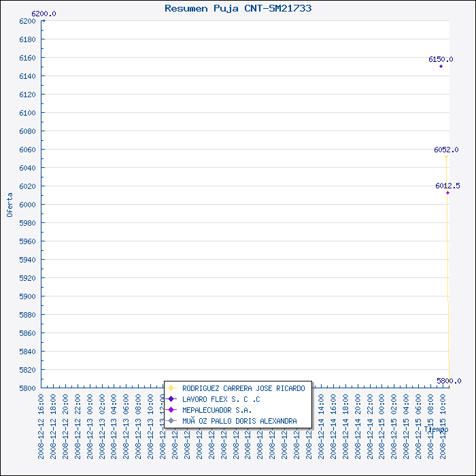Select the LAVORO FLEX S. C .C legend text
The image size is (476, 476).
(x=221, y=399)
